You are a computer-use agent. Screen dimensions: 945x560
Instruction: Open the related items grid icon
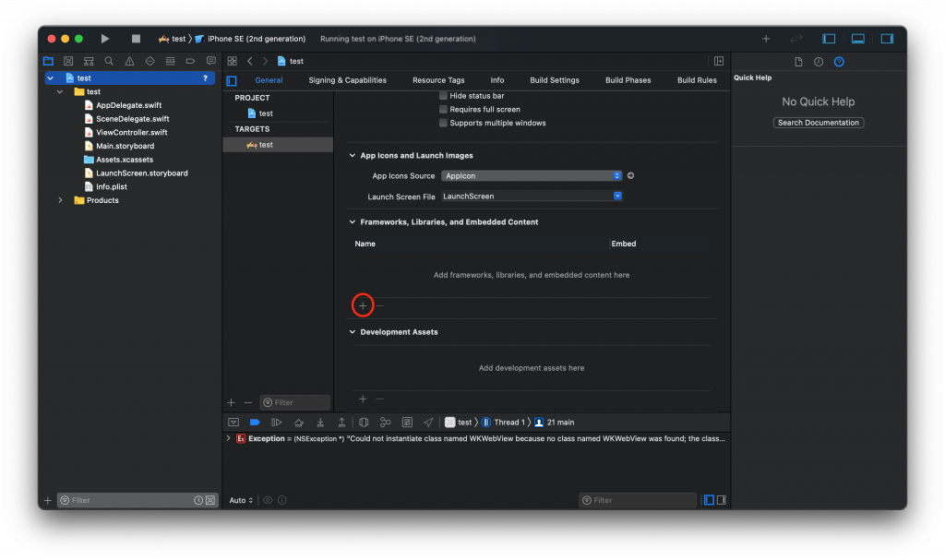232,61
